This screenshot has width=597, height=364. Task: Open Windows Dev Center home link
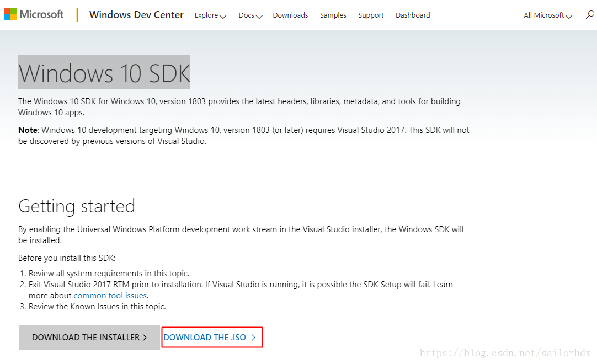coord(136,15)
